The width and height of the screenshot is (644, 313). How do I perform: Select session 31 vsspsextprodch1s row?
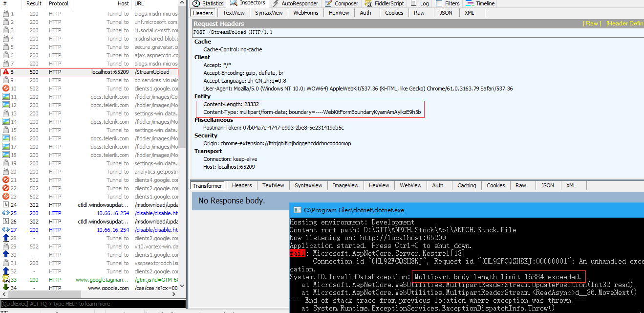click(x=89, y=263)
